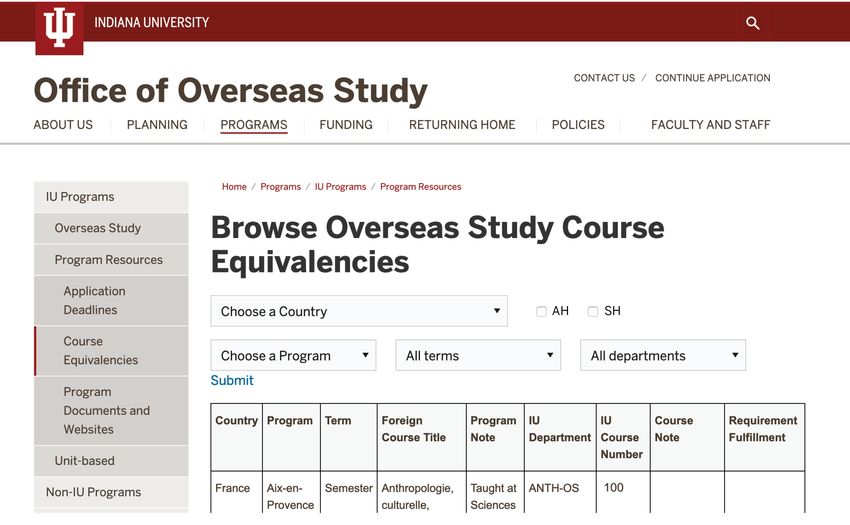This screenshot has width=850, height=525.
Task: Open the All terms dropdown
Action: pyautogui.click(x=478, y=355)
